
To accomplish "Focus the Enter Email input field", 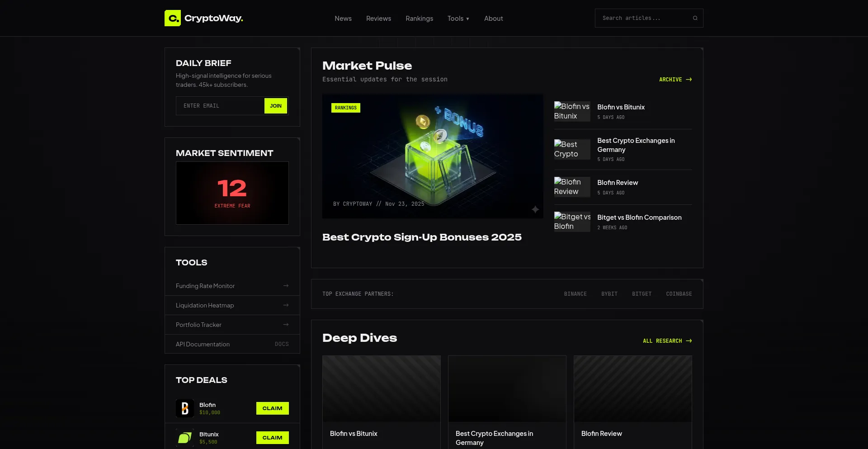I will tap(220, 106).
